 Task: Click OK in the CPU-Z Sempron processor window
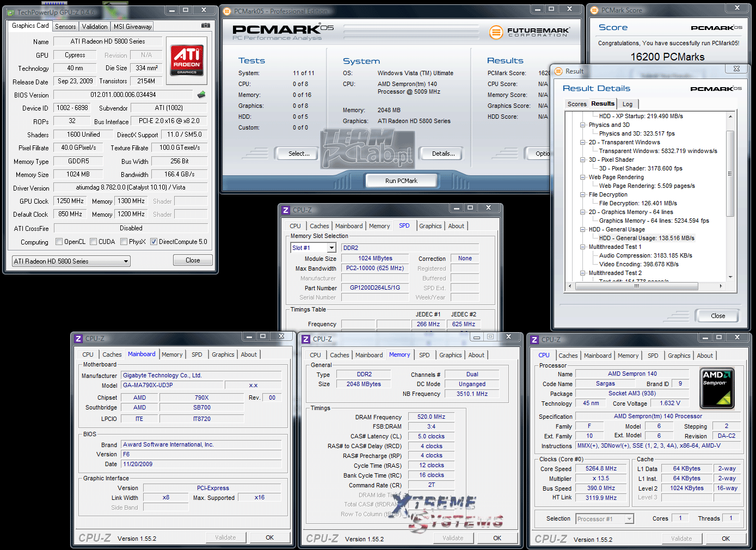tap(726, 539)
